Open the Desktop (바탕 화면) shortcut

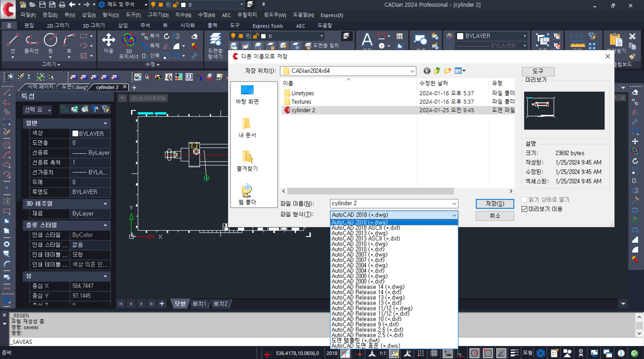[247, 94]
